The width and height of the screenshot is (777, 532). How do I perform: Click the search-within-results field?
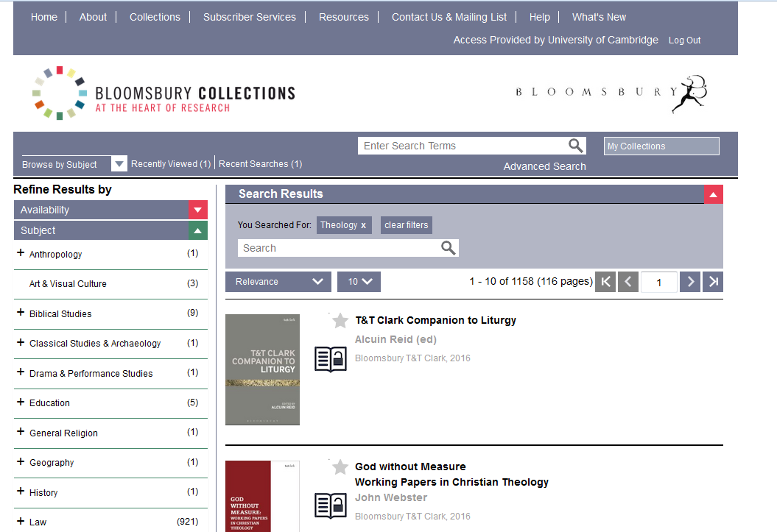(x=340, y=248)
